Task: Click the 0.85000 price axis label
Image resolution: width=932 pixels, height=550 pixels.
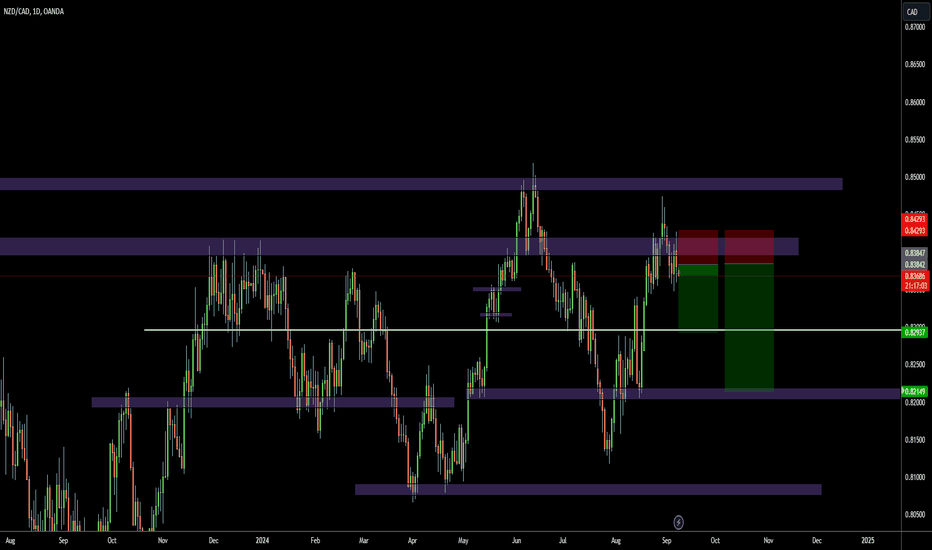Action: point(915,177)
